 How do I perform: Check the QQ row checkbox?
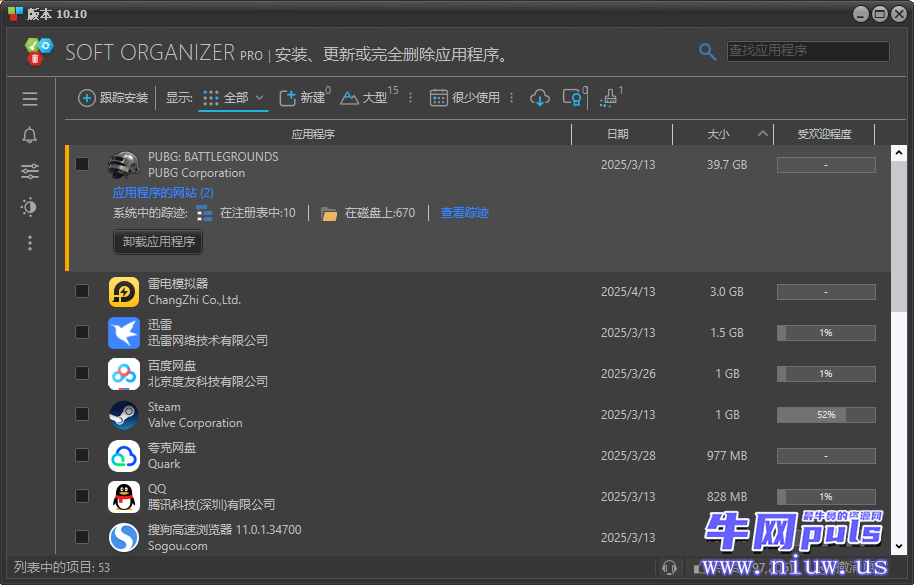point(82,496)
